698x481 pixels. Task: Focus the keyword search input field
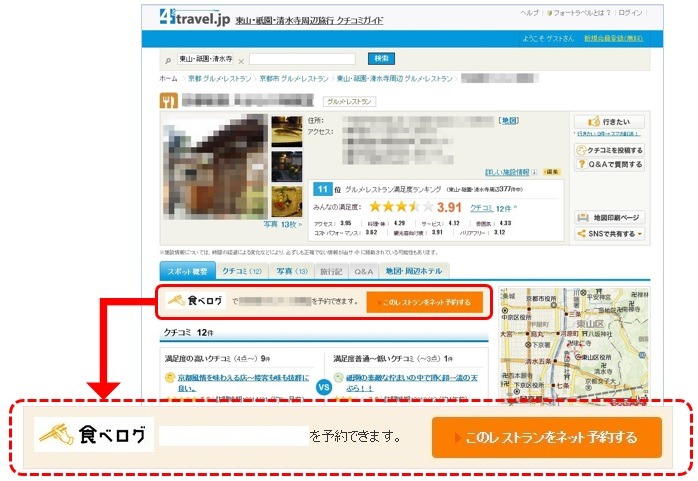click(x=303, y=59)
